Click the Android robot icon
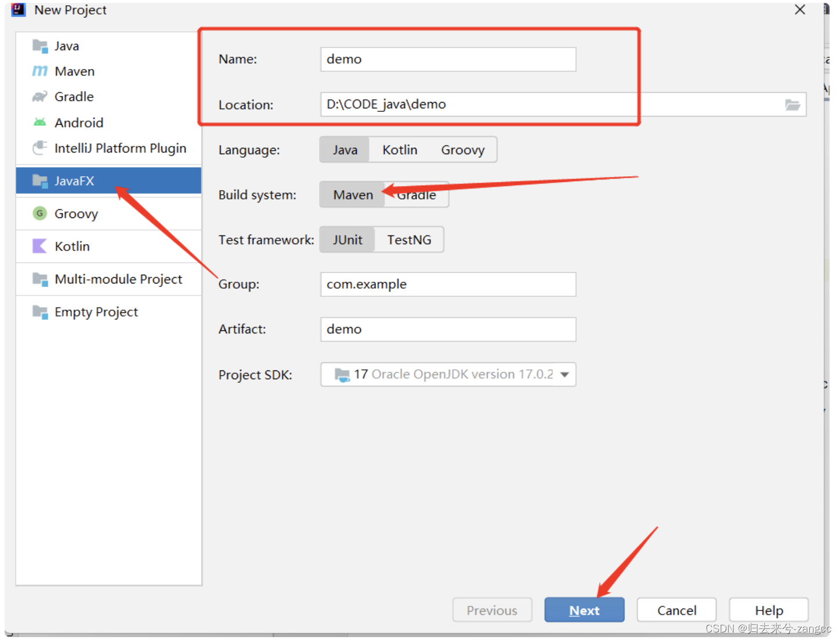The height and width of the screenshot is (640, 840). (x=40, y=122)
